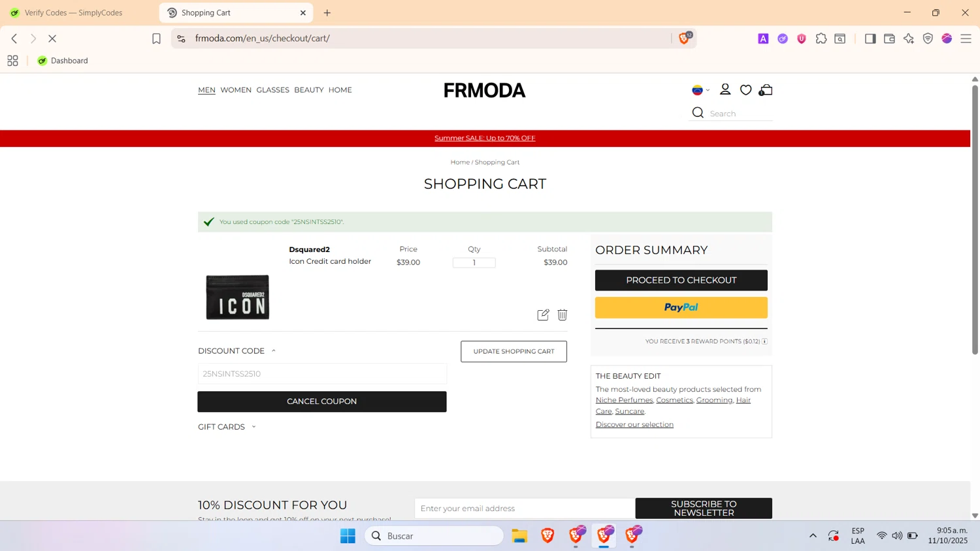980x551 pixels.
Task: Open the bookmarks apps grid icon
Action: [x=12, y=61]
